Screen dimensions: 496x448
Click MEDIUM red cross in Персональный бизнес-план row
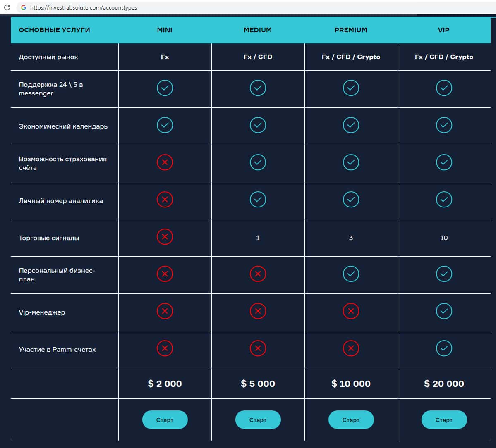click(x=258, y=274)
